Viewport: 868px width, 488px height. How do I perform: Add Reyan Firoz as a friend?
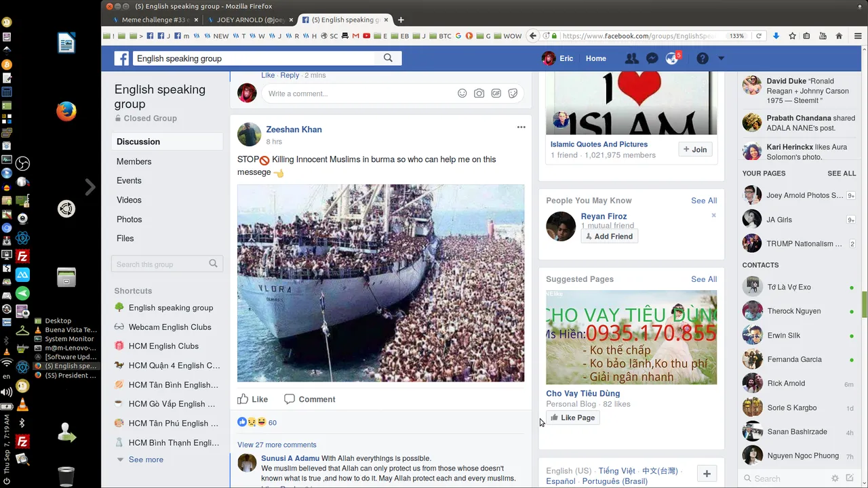click(609, 237)
